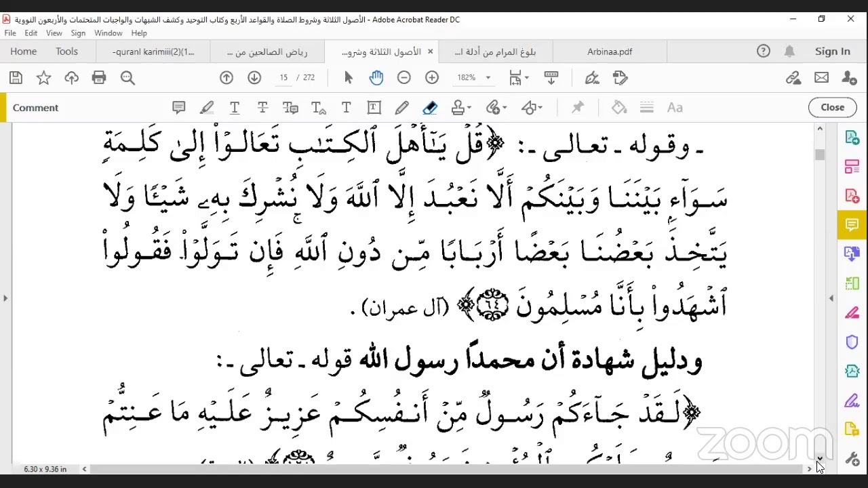Select the add text box tool
This screenshot has height=488, width=868.
[x=374, y=107]
